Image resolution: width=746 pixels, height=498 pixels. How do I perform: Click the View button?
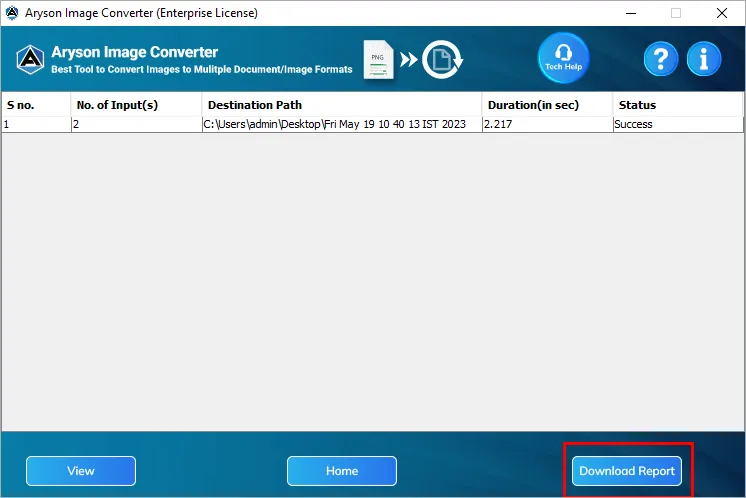point(81,471)
